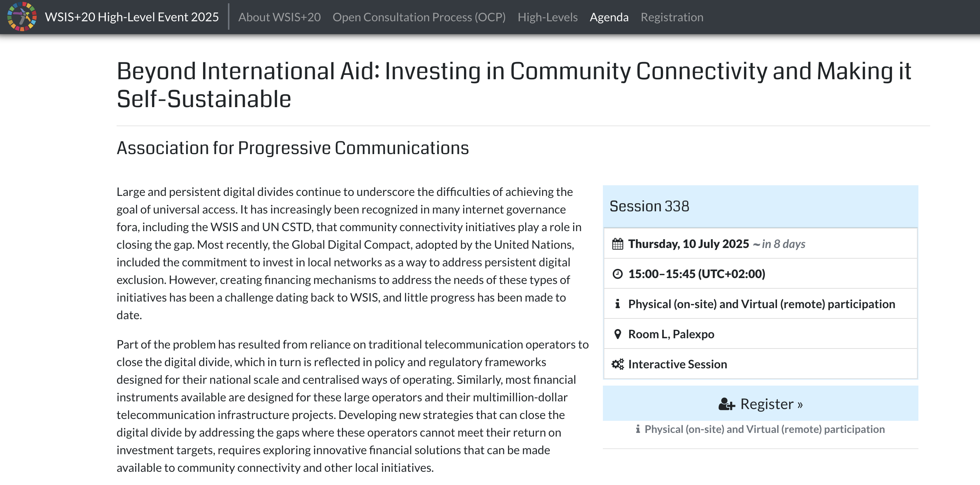Click the Interactive Session label

coord(677,364)
